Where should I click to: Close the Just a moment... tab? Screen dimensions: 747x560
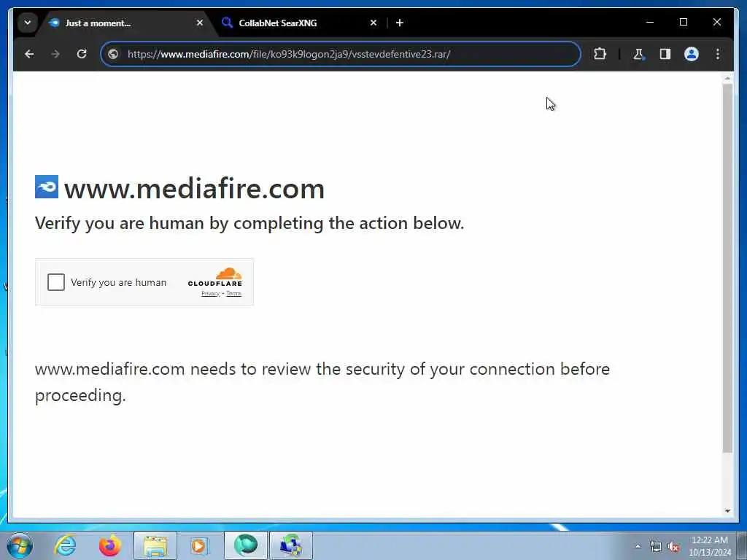[x=200, y=23]
